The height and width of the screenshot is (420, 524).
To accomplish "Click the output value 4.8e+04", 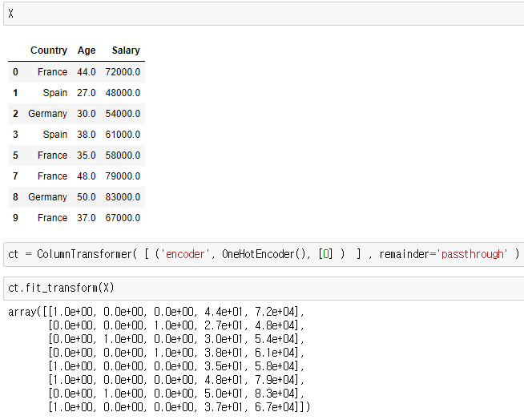I will (274, 325).
